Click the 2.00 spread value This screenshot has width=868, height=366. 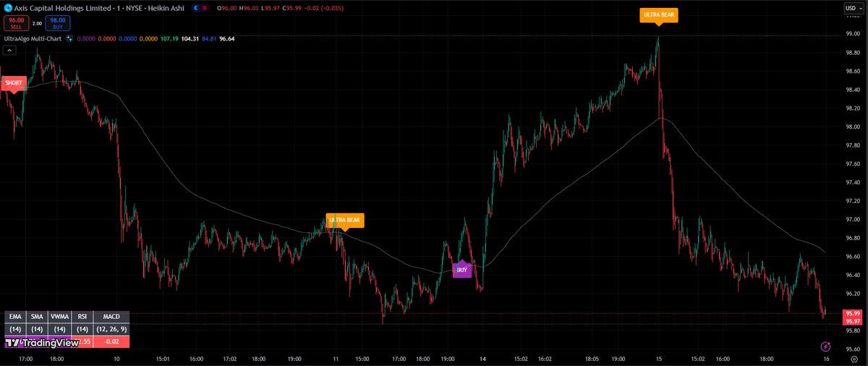point(38,23)
